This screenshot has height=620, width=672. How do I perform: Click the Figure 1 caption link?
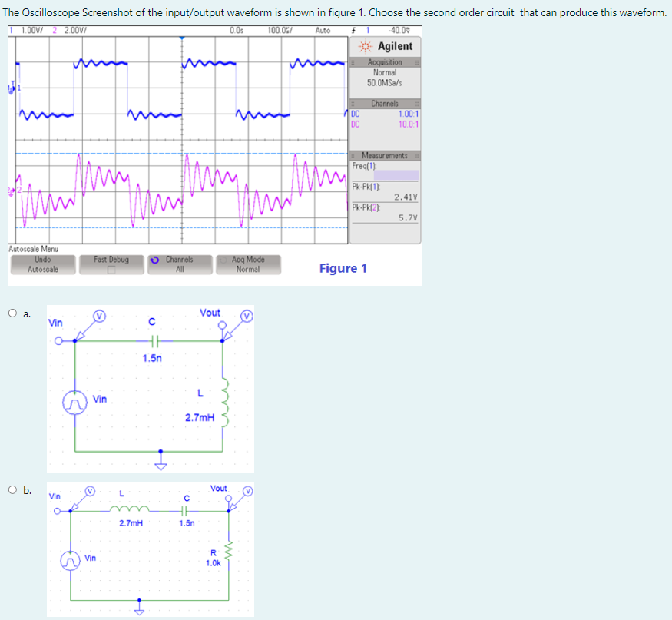coord(343,268)
